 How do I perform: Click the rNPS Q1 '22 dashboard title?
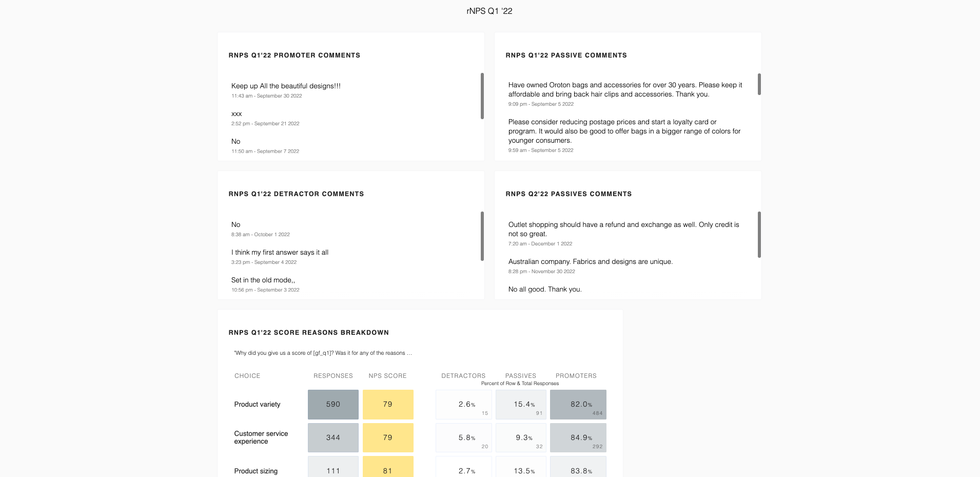point(489,11)
